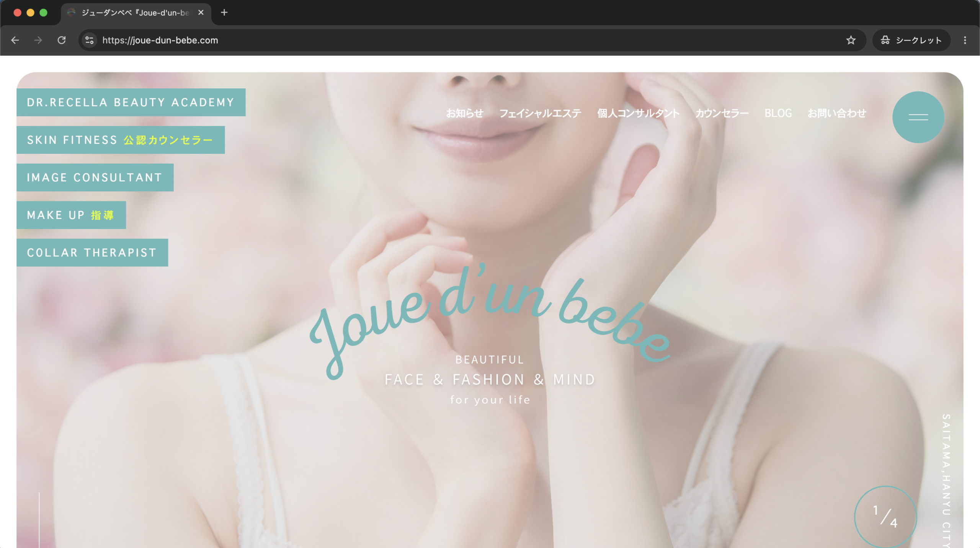Open site information icon in address bar
Image resolution: width=980 pixels, height=548 pixels.
90,40
